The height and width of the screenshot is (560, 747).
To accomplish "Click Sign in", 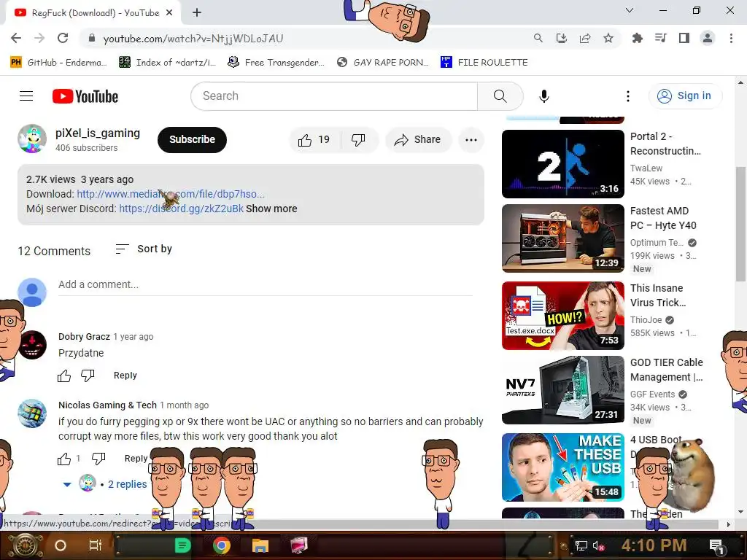I will [x=684, y=96].
